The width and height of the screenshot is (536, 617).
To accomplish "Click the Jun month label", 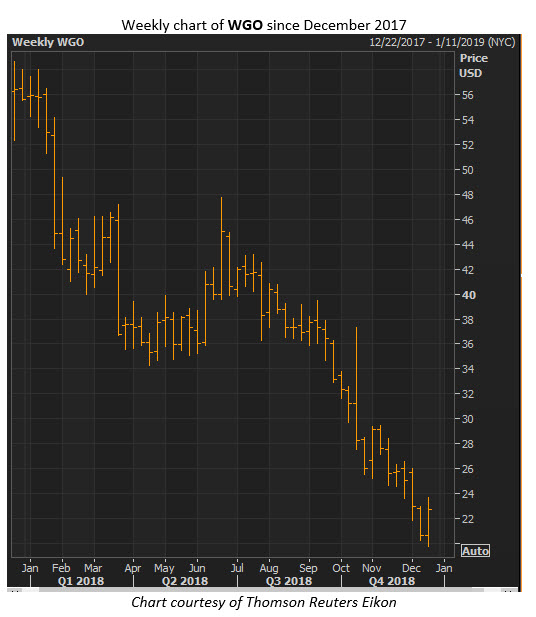I will coord(197,568).
